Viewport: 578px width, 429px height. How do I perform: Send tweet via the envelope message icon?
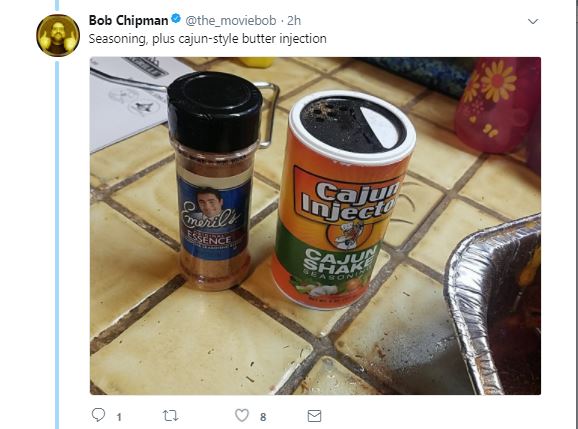[314, 416]
